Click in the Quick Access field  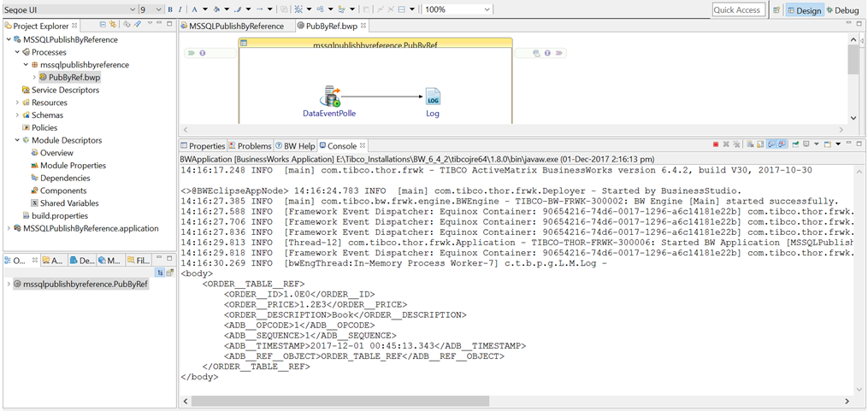(x=739, y=10)
